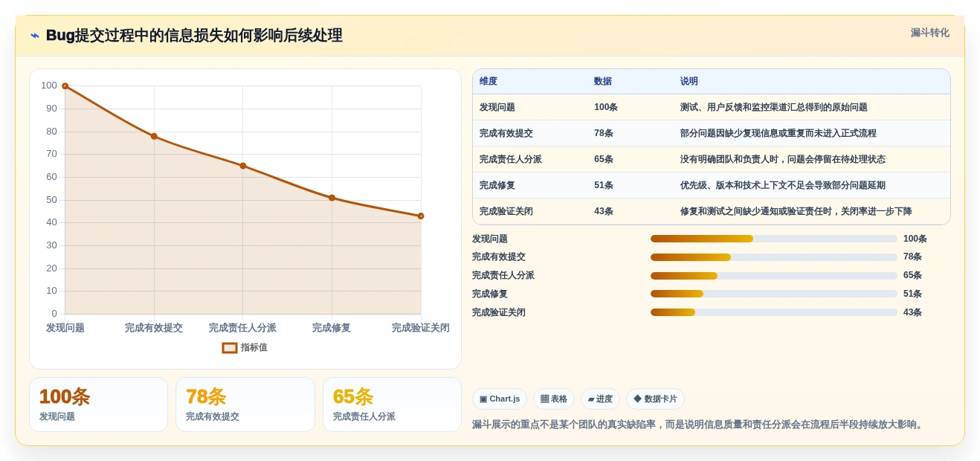Click the chart data point at 完成验证关闭
Viewport: 980px width, 461px height.
click(421, 216)
